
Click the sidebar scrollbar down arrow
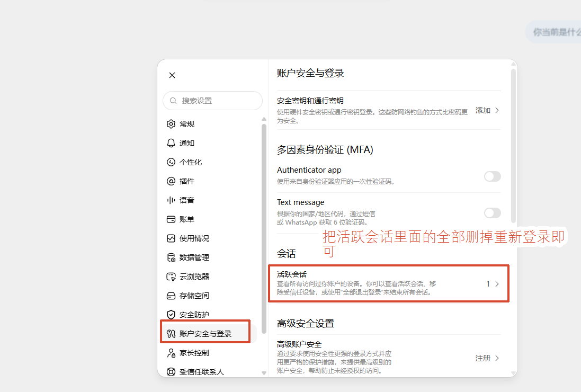pyautogui.click(x=264, y=373)
